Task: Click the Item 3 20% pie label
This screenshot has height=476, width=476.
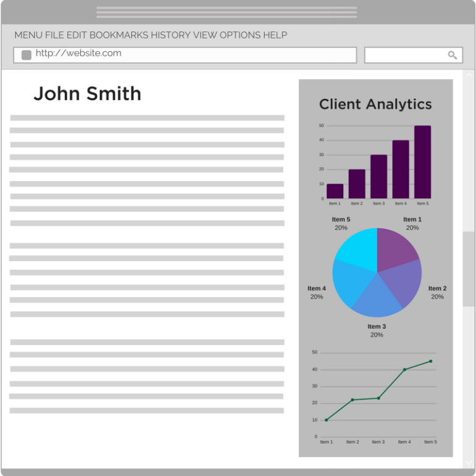Action: pos(377,330)
